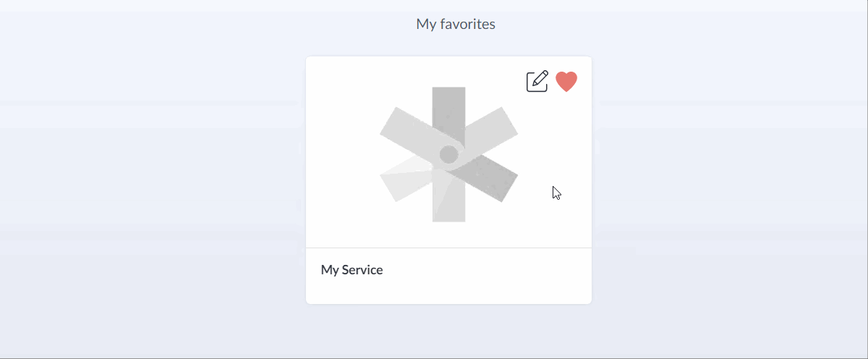868x359 pixels.
Task: Toggle the favorite heart on My Service
Action: coord(566,82)
